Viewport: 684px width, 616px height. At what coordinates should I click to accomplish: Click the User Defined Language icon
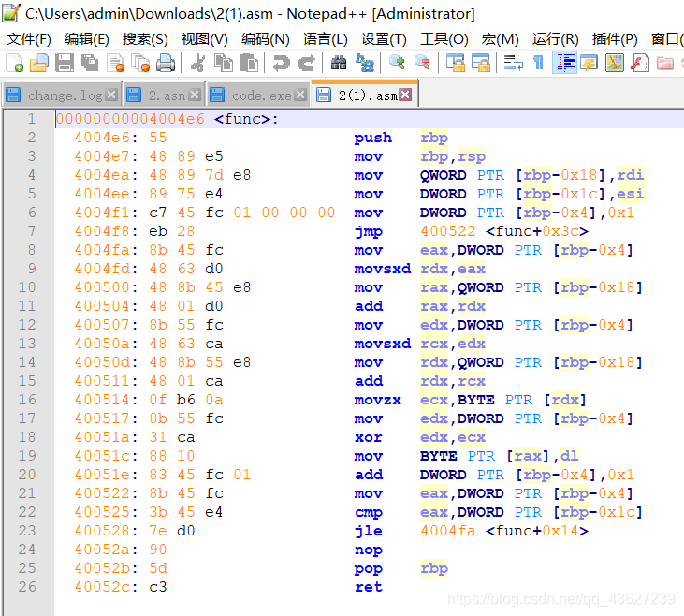coord(589,63)
